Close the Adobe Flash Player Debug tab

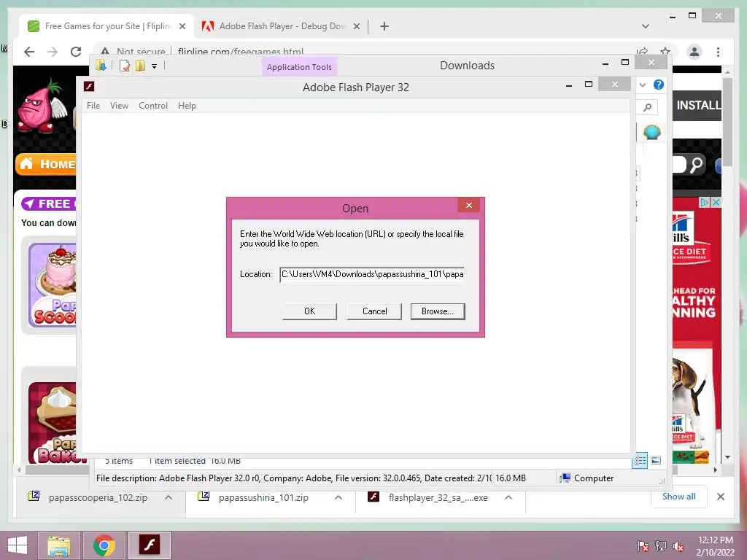tap(356, 26)
